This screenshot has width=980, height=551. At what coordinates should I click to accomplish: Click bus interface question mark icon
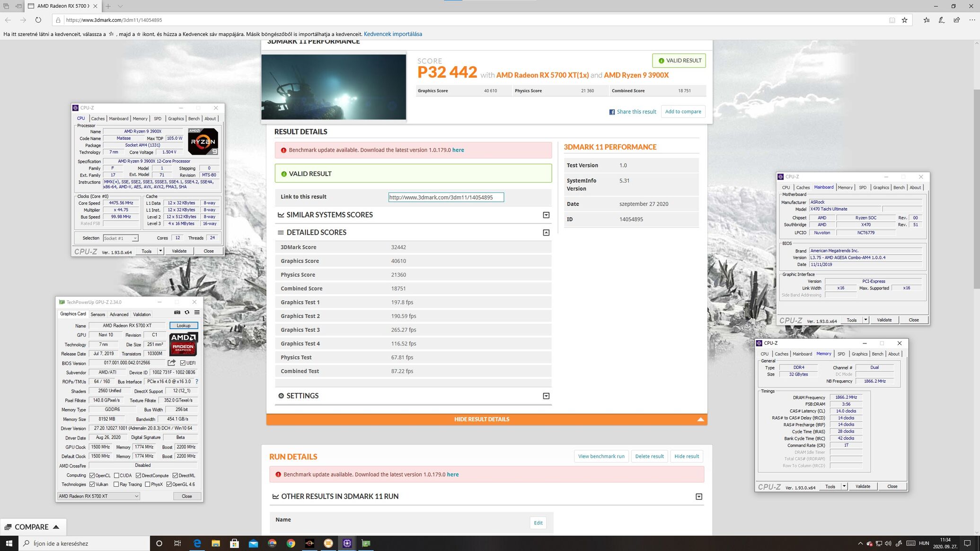pos(197,382)
